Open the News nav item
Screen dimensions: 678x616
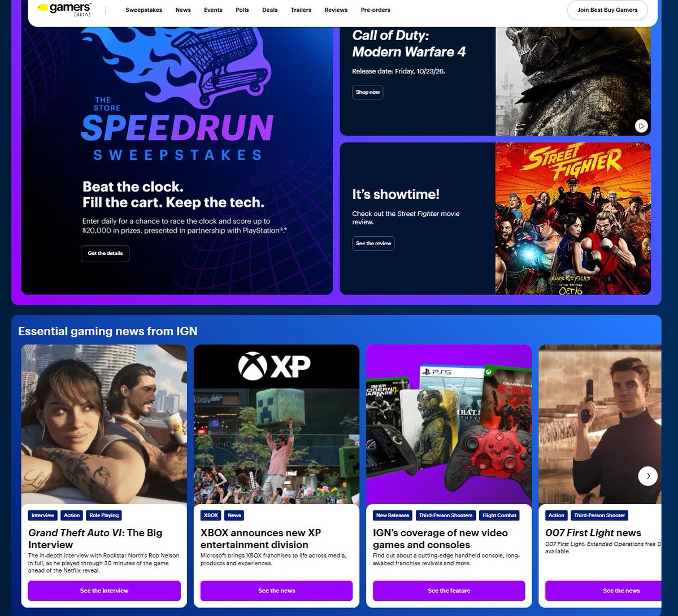(183, 10)
